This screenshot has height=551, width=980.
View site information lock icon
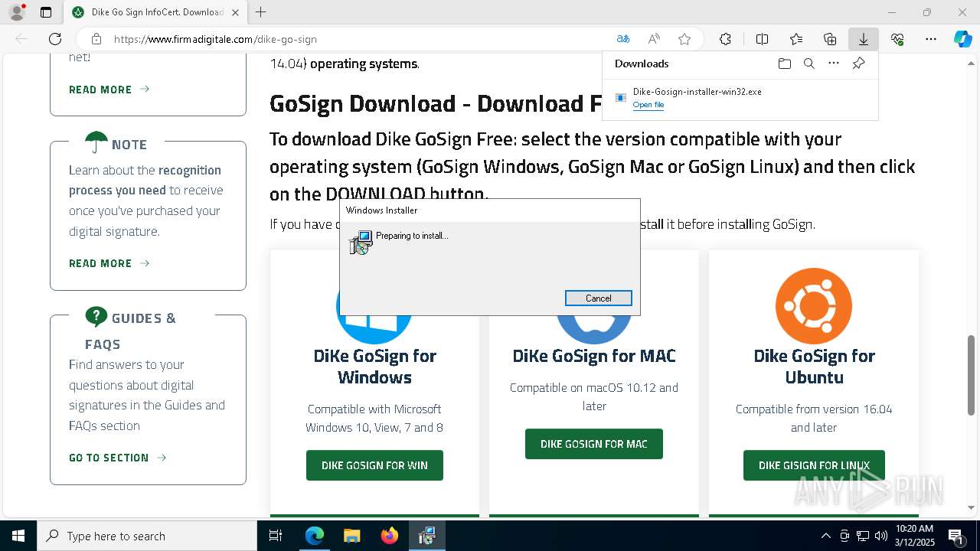coord(96,39)
